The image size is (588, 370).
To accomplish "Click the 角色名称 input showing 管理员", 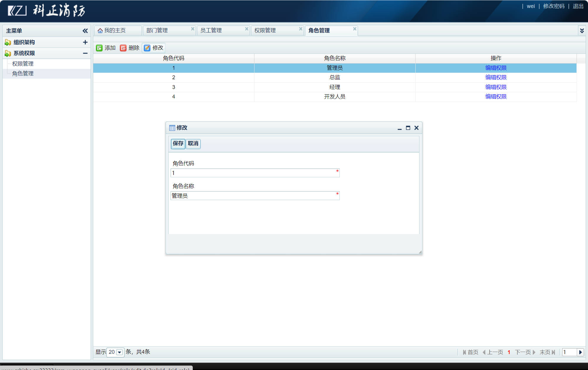I will point(255,195).
